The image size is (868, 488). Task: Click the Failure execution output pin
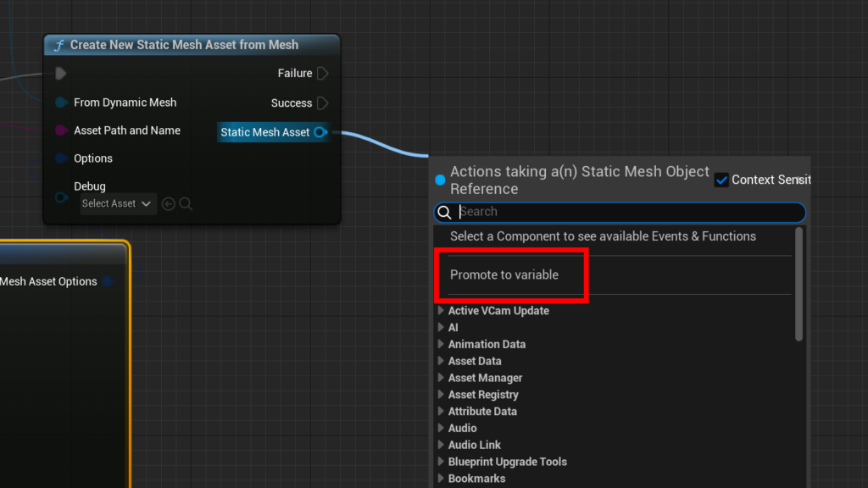click(x=323, y=73)
